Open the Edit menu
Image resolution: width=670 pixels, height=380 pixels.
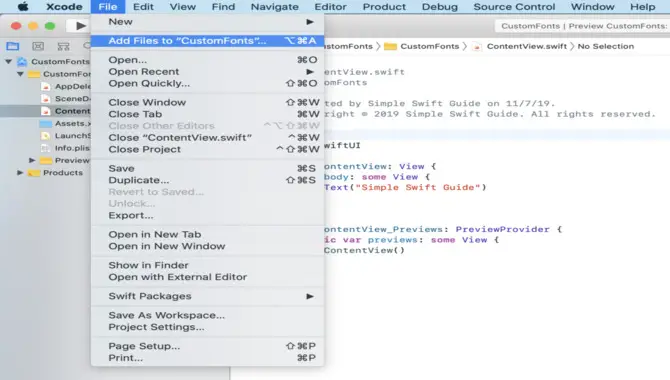143,7
